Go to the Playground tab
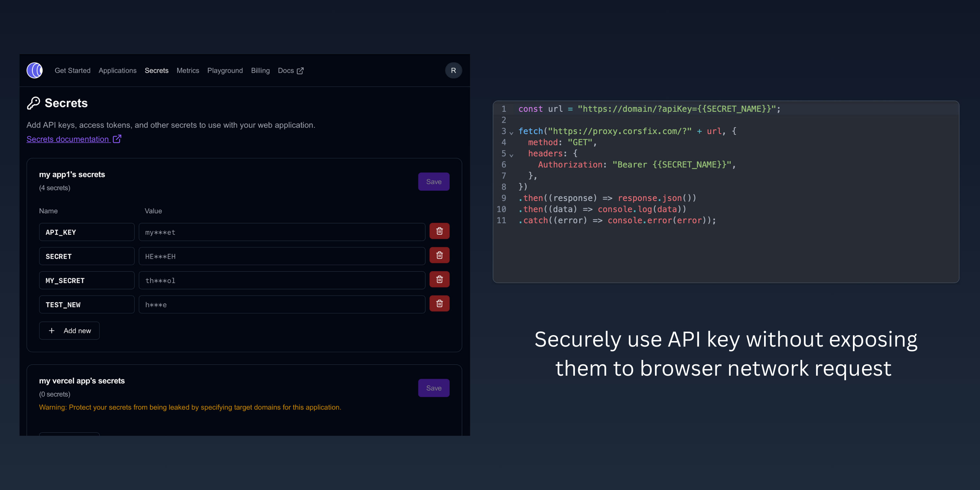The width and height of the screenshot is (980, 490). 225,70
